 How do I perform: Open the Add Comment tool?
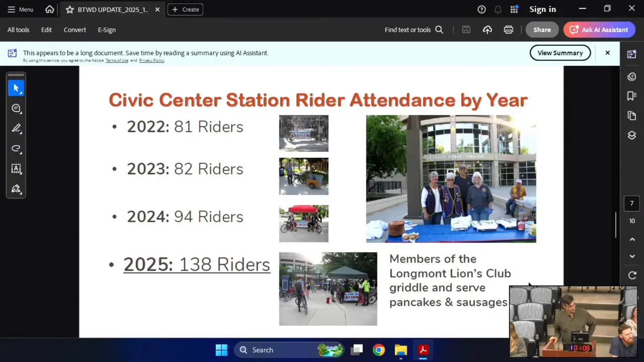(17, 108)
